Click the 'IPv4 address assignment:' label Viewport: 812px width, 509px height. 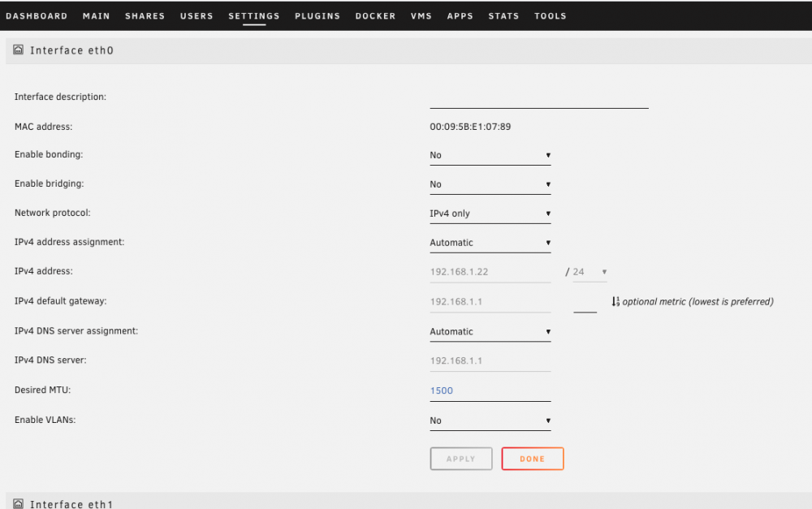[69, 242]
